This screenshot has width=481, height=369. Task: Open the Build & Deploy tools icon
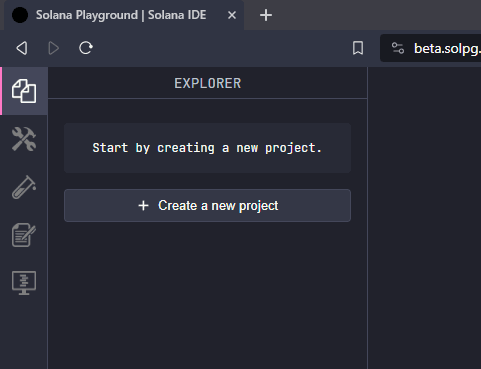tap(24, 139)
